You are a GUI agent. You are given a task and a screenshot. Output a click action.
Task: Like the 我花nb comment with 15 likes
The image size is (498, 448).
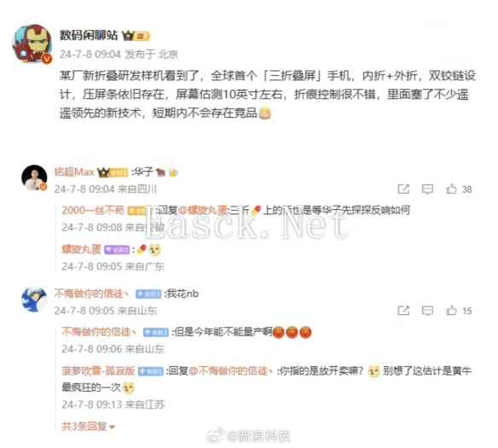pos(459,311)
